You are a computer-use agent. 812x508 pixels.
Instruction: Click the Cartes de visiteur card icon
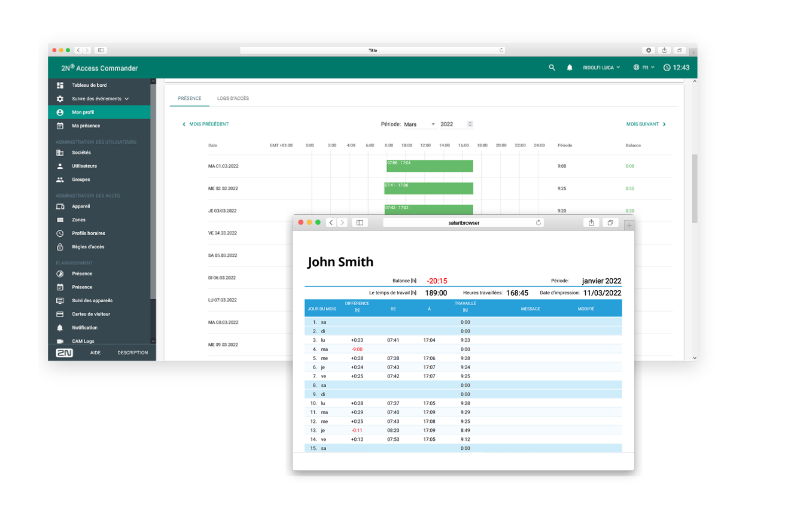pos(60,314)
